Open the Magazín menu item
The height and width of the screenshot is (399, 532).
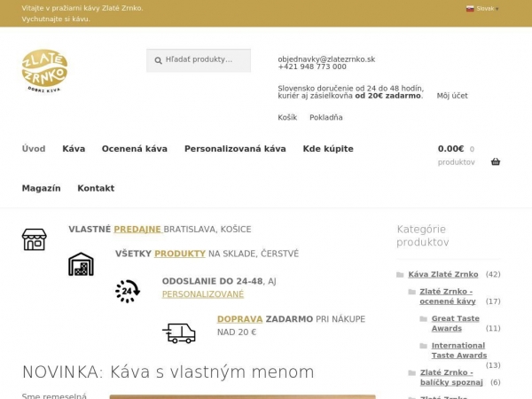point(41,188)
